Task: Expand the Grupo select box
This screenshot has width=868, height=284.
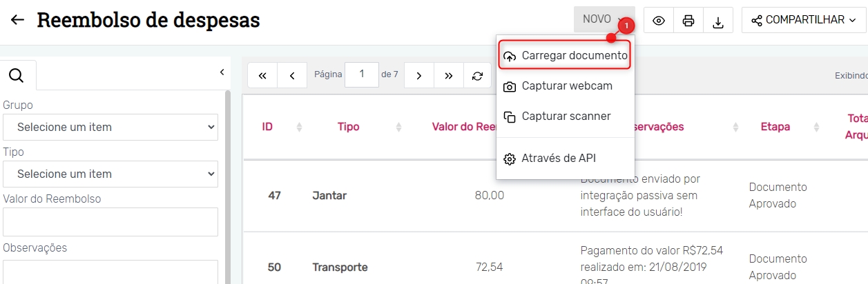Action: click(x=110, y=127)
